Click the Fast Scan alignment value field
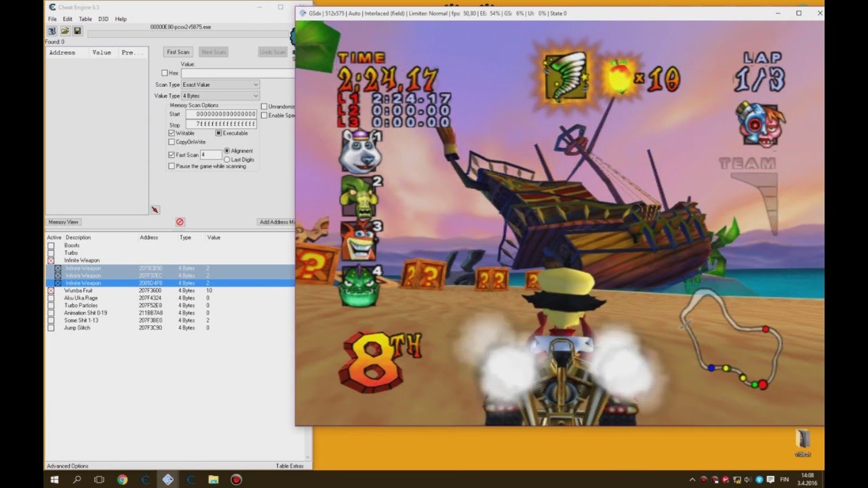This screenshot has width=868, height=488. (210, 155)
